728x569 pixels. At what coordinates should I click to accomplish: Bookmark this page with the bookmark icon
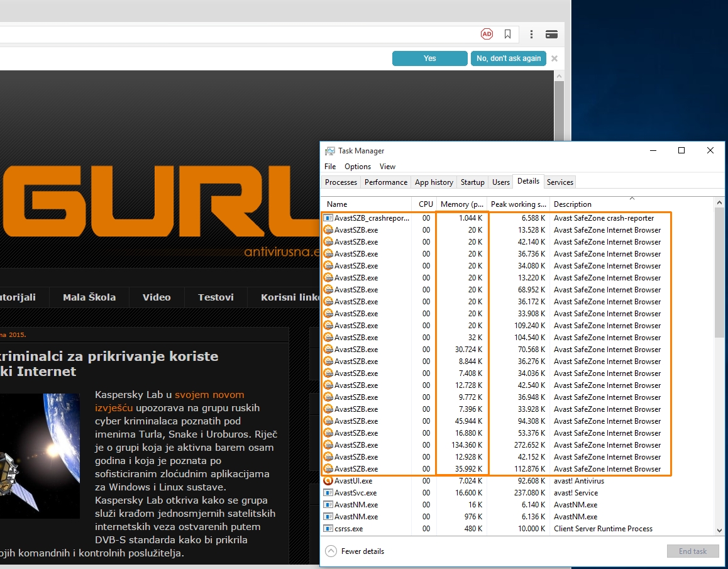click(508, 34)
